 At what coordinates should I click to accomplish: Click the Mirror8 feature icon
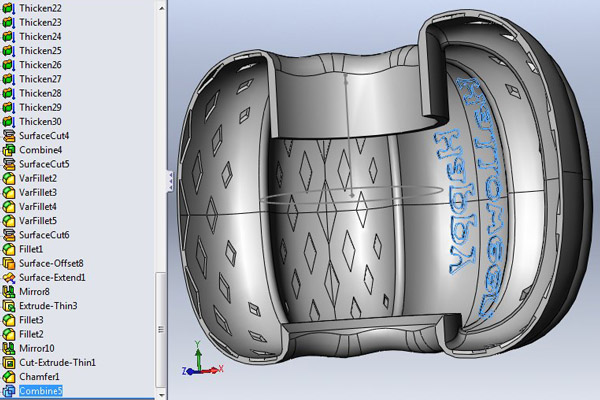[x=8, y=291]
